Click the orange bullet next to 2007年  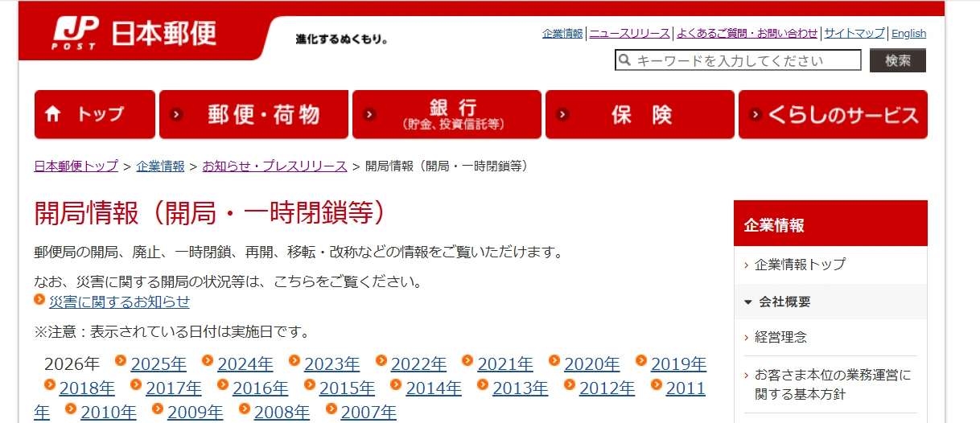pyautogui.click(x=331, y=409)
